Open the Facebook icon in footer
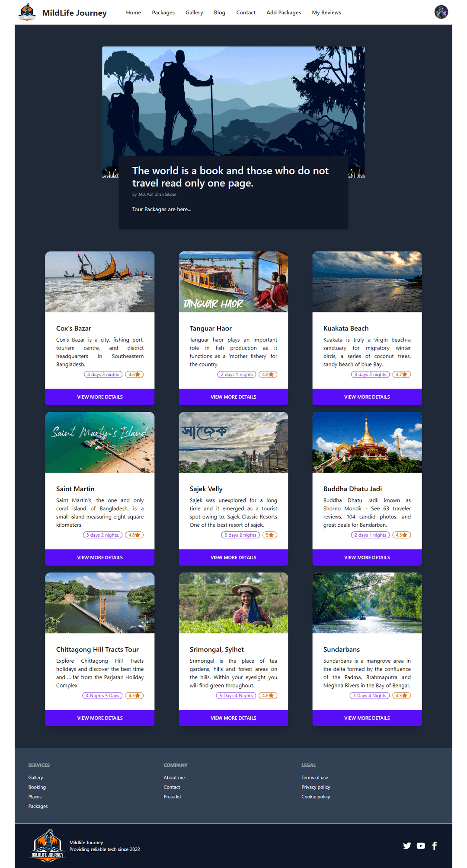The height and width of the screenshot is (868, 467). pyautogui.click(x=435, y=846)
